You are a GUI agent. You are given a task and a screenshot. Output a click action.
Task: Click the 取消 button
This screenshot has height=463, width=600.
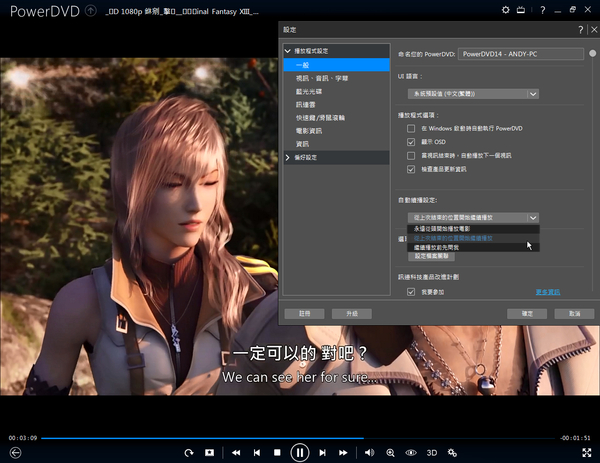point(574,313)
